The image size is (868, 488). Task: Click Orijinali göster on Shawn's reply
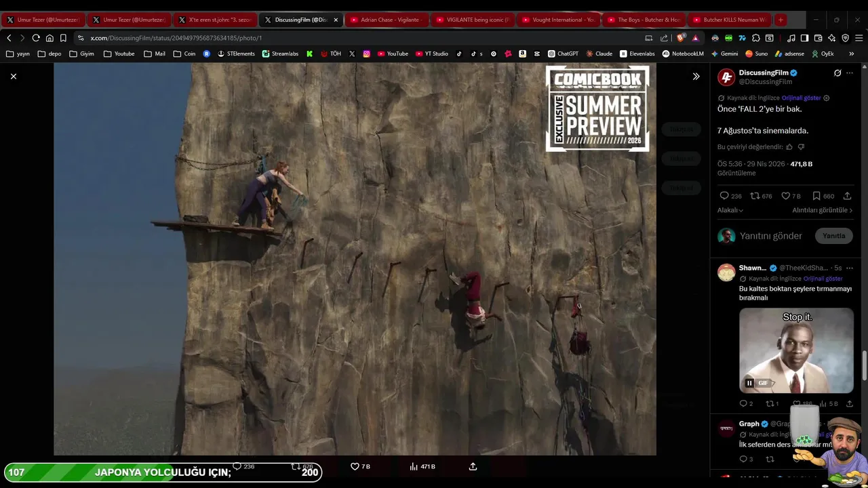pos(823,279)
